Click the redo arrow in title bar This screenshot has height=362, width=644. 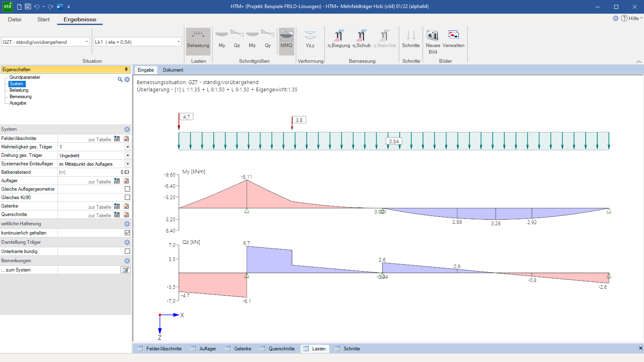point(50,6)
